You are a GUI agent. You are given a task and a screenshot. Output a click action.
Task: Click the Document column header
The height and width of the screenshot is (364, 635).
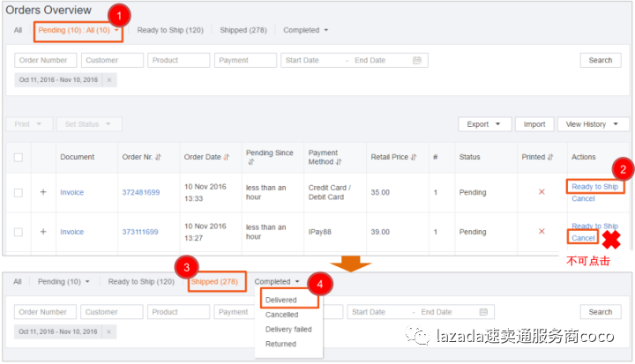77,157
